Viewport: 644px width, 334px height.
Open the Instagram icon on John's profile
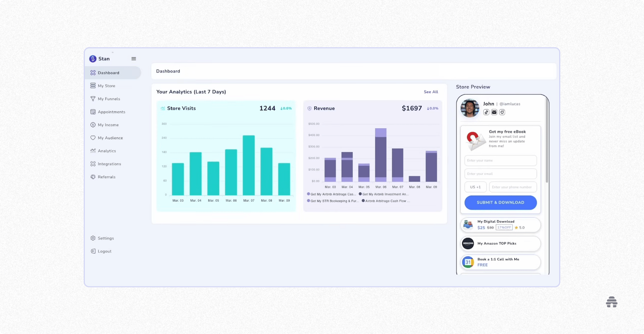coord(502,112)
